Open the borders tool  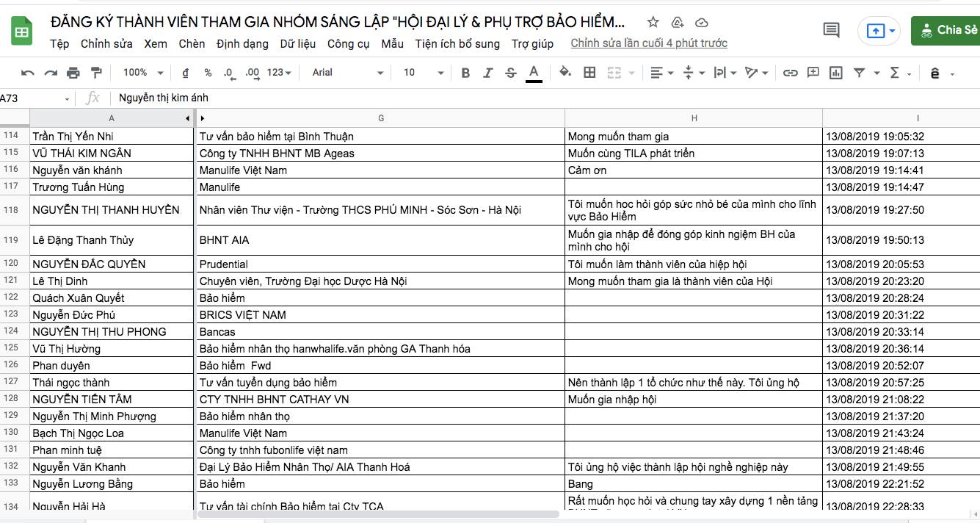point(589,73)
